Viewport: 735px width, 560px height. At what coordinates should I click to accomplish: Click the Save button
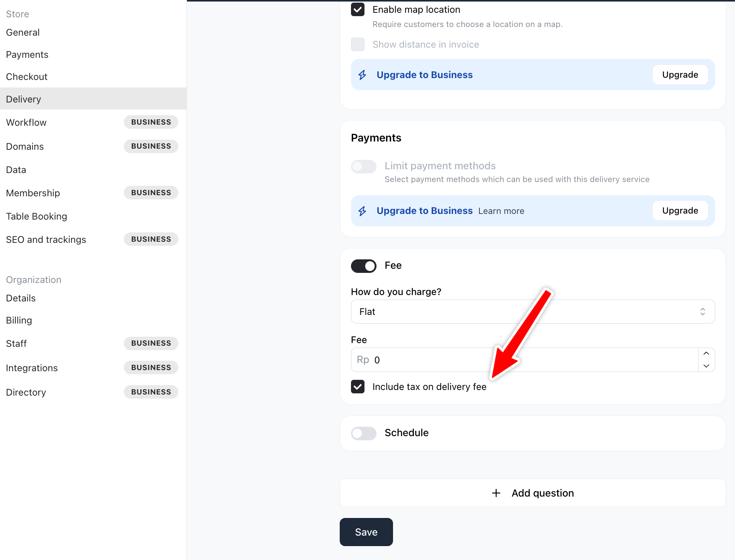click(x=366, y=532)
